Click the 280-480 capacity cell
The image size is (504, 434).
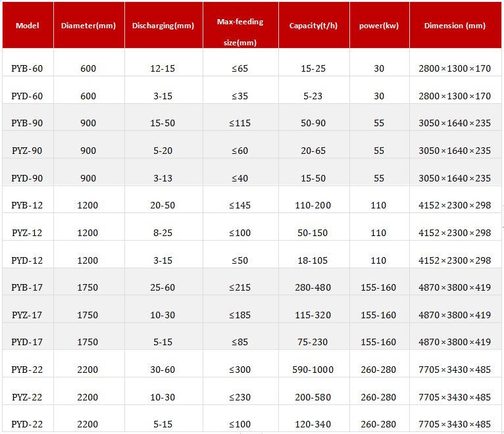coord(313,287)
